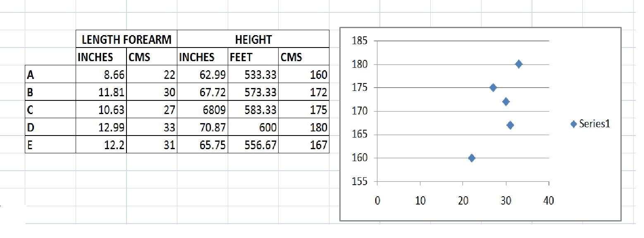This screenshot has height=238, width=644.
Task: Select row label cell E
Action: (x=50, y=145)
